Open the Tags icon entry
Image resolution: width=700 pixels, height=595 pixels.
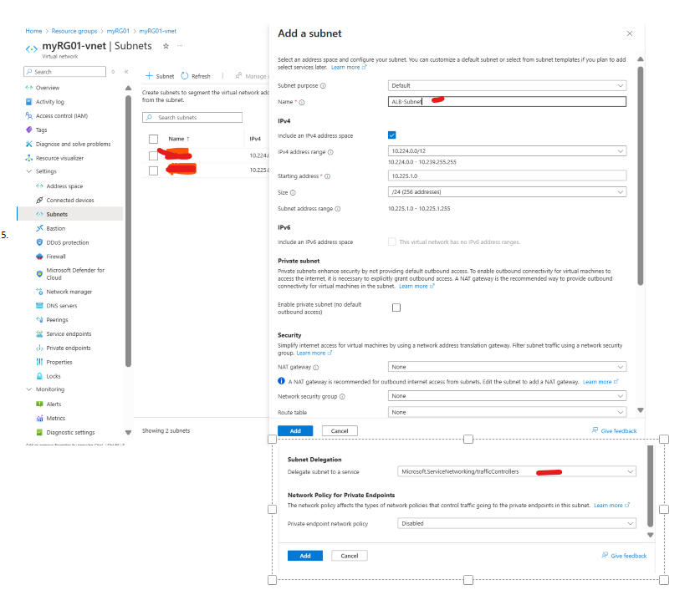click(29, 130)
